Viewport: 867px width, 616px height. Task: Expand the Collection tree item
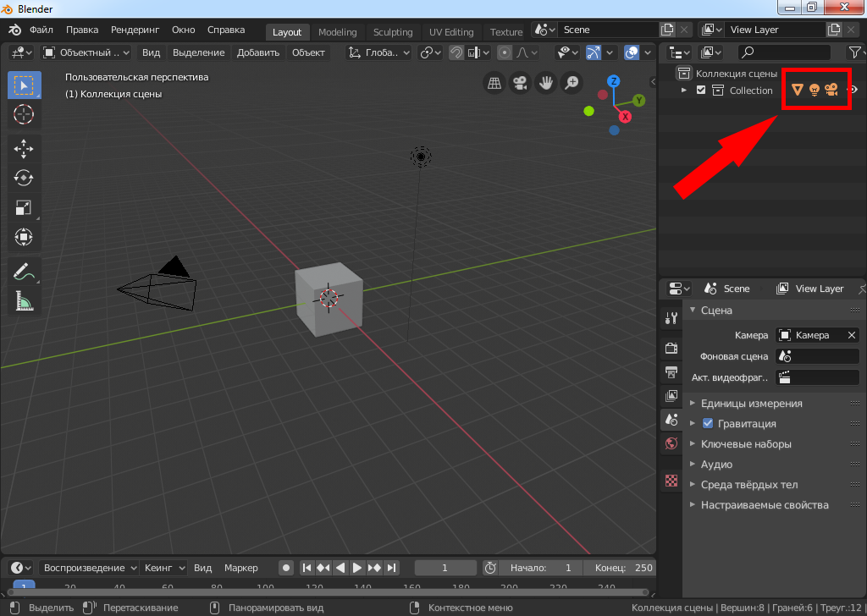tap(684, 91)
